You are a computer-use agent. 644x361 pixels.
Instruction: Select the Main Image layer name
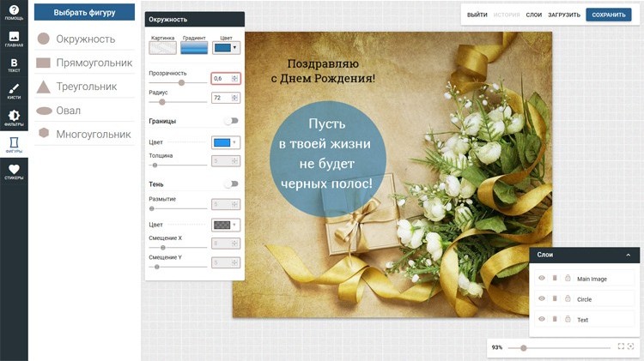592,279
